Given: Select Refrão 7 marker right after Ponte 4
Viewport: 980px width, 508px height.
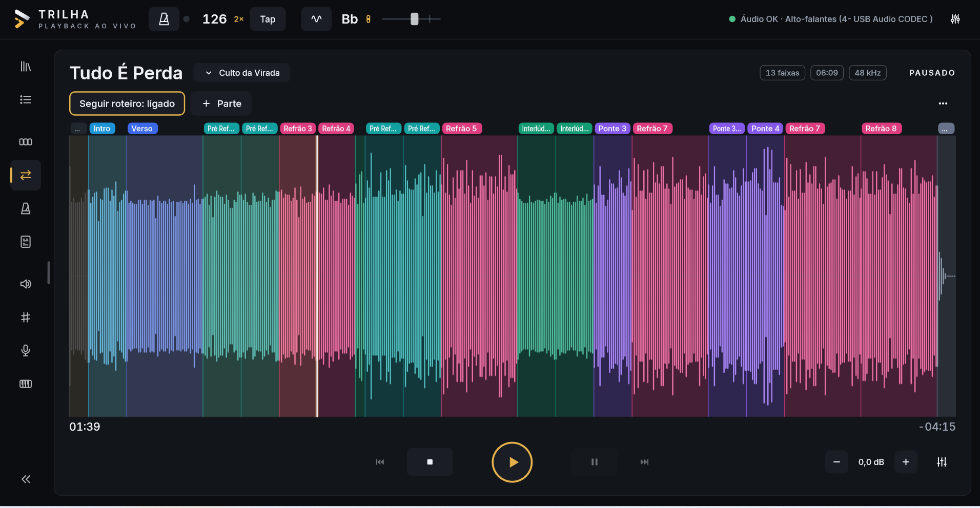Looking at the screenshot, I should pyautogui.click(x=805, y=129).
